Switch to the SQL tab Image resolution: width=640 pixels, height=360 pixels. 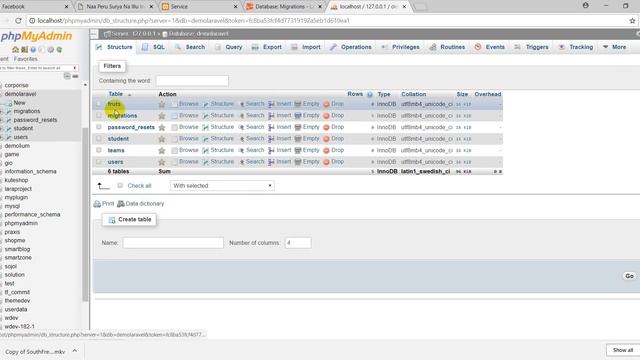point(153,47)
